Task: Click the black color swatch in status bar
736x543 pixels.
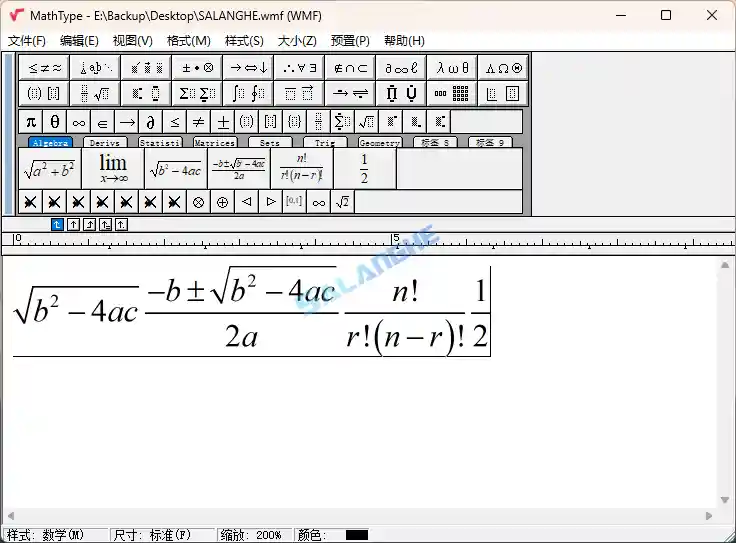Action: (x=357, y=535)
